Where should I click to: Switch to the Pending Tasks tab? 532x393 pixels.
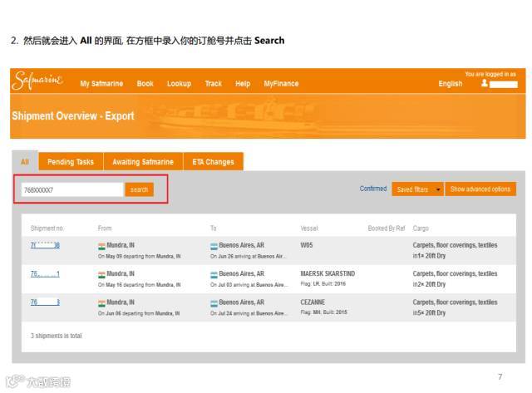pyautogui.click(x=71, y=162)
